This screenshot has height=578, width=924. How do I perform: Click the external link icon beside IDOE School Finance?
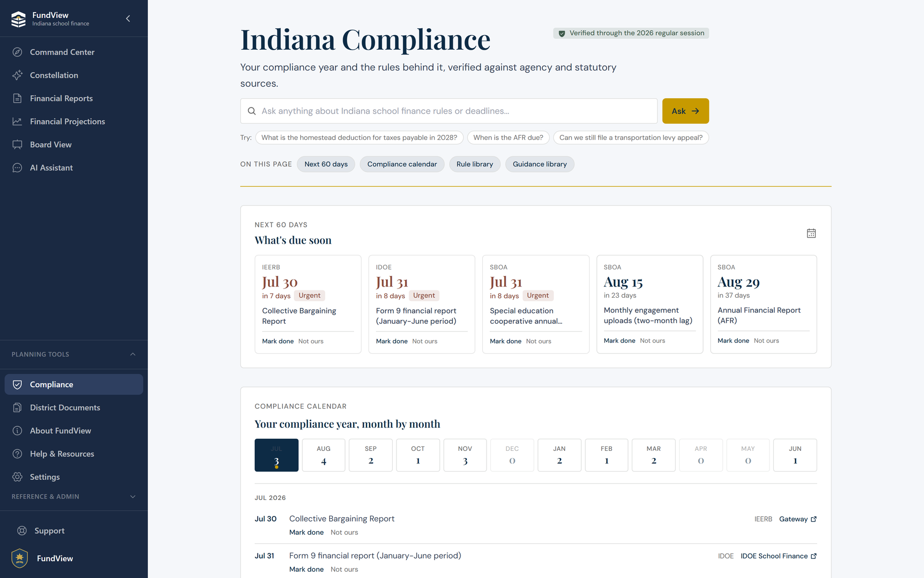(814, 556)
